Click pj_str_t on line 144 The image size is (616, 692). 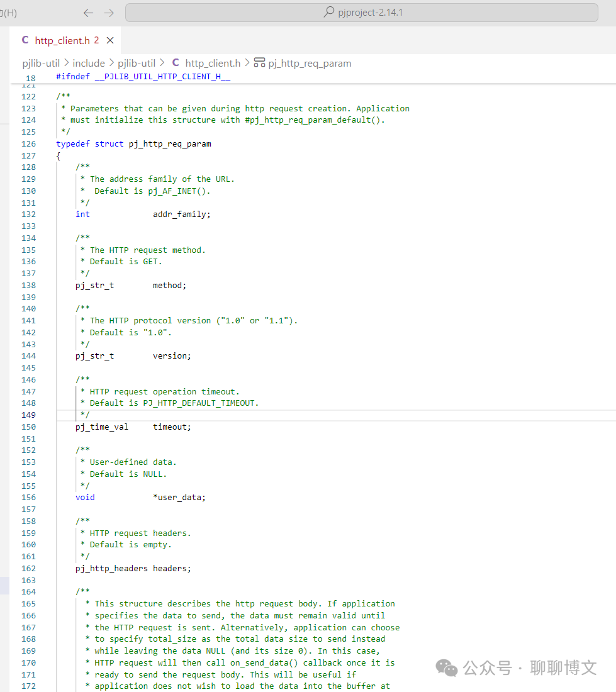[95, 356]
